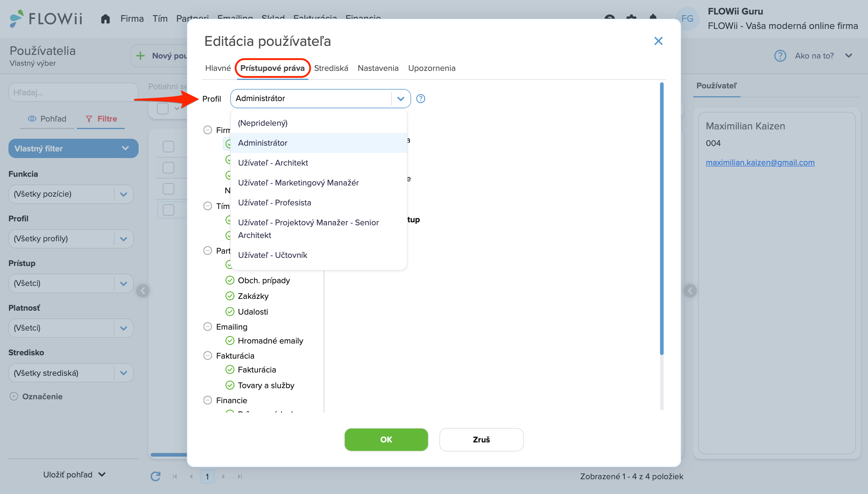868x494 pixels.
Task: Open Platnosť filter dropdown (Všetci)
Action: pos(71,328)
